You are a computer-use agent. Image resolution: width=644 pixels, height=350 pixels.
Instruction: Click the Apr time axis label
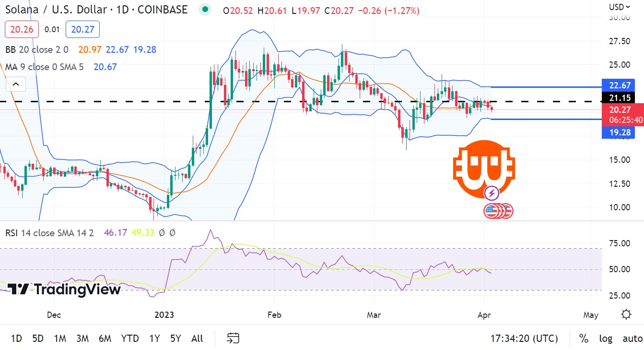(485, 315)
